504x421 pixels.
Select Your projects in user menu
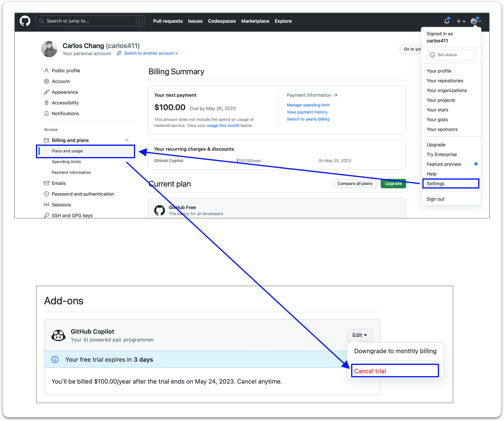coord(441,100)
